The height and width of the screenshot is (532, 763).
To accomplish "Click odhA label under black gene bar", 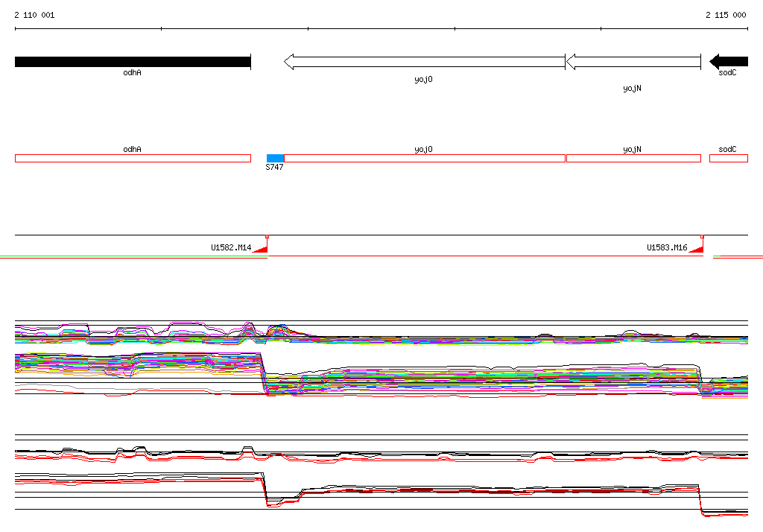I will point(133,72).
